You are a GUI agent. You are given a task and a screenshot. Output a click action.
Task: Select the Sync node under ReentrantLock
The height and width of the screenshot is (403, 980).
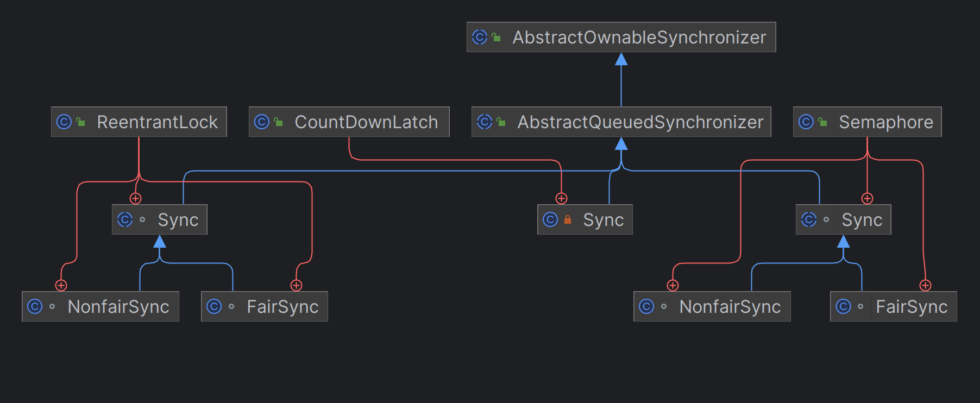point(160,219)
